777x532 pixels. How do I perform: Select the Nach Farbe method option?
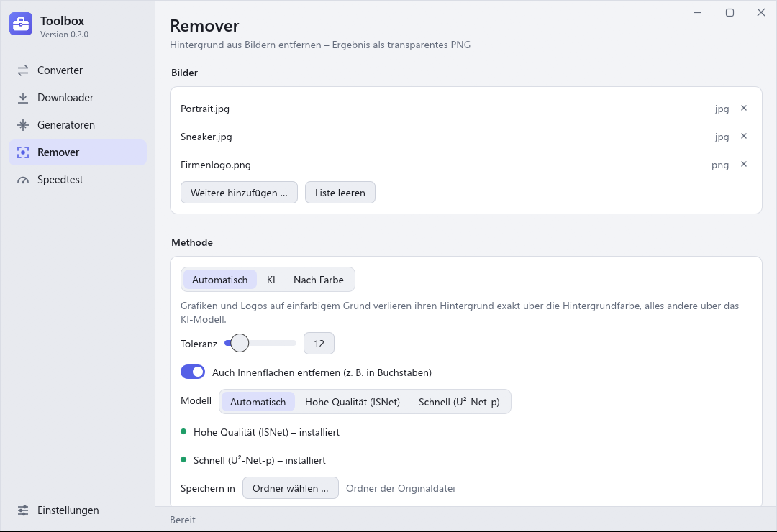(318, 280)
